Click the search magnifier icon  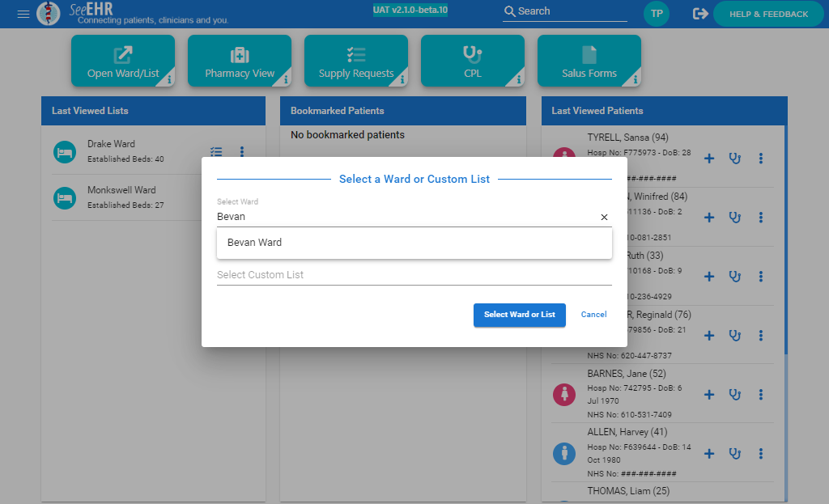(510, 11)
